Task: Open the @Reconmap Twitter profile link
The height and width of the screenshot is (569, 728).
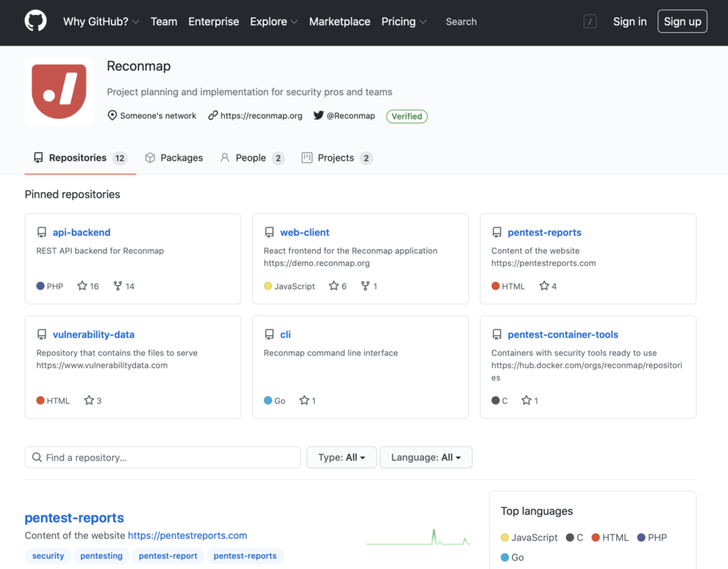Action: 350,116
